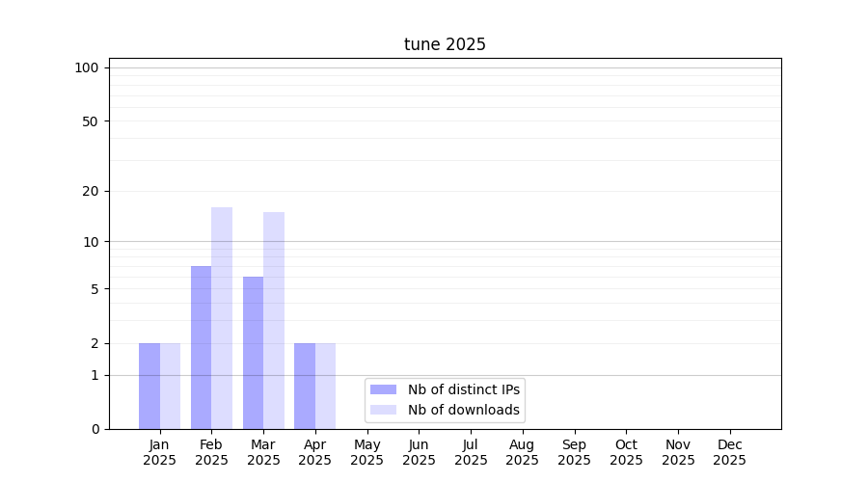Click the 'Jan 2025' x-axis label
Image resolution: width=868 pixels, height=482 pixels.
[x=159, y=452]
